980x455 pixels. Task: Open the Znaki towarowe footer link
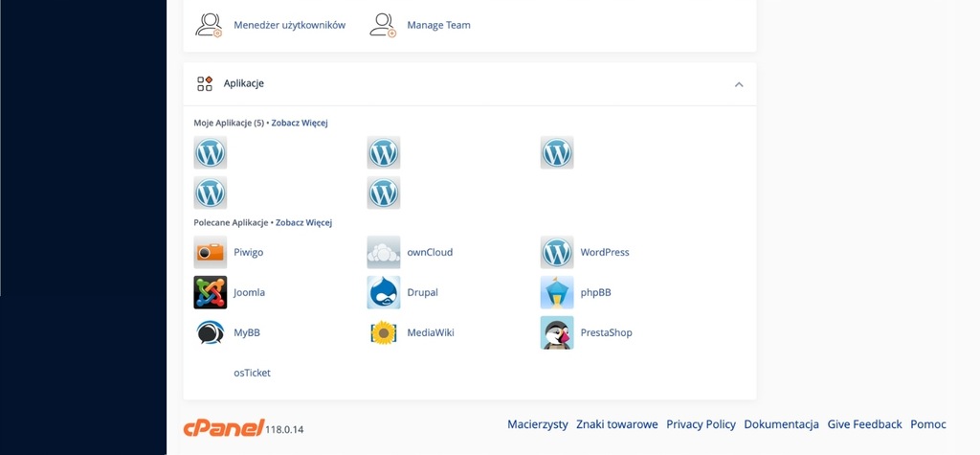pos(617,424)
